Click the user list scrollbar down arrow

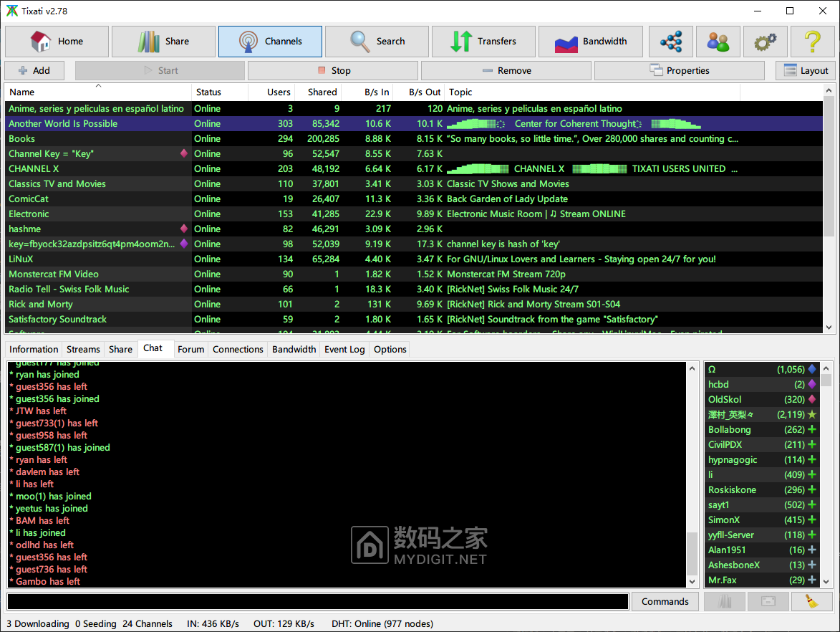826,581
